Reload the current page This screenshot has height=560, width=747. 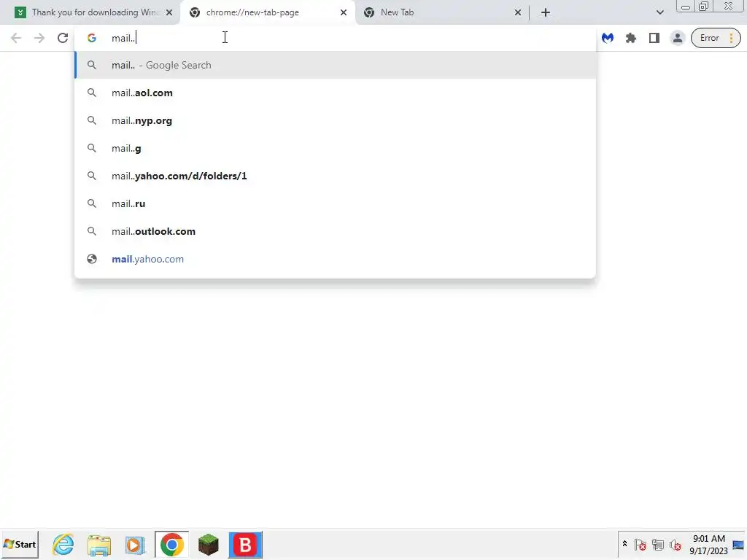63,38
